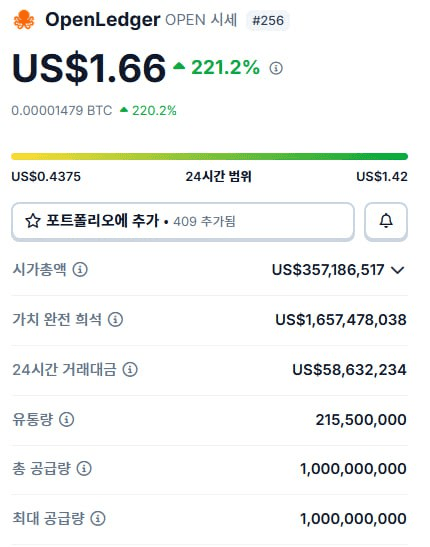Click the #256 rank badge
This screenshot has width=430, height=547.
tap(268, 20)
